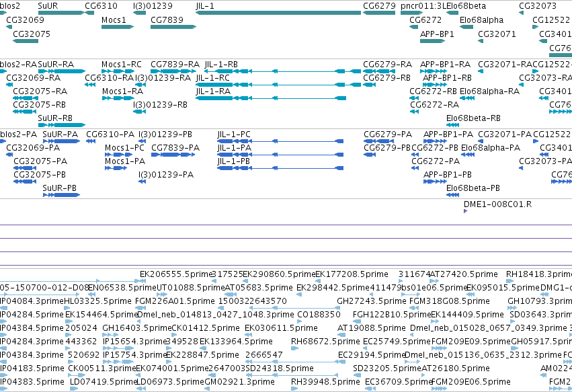Select the SuUR-PB protein label
The image size is (572, 392).
(x=59, y=188)
